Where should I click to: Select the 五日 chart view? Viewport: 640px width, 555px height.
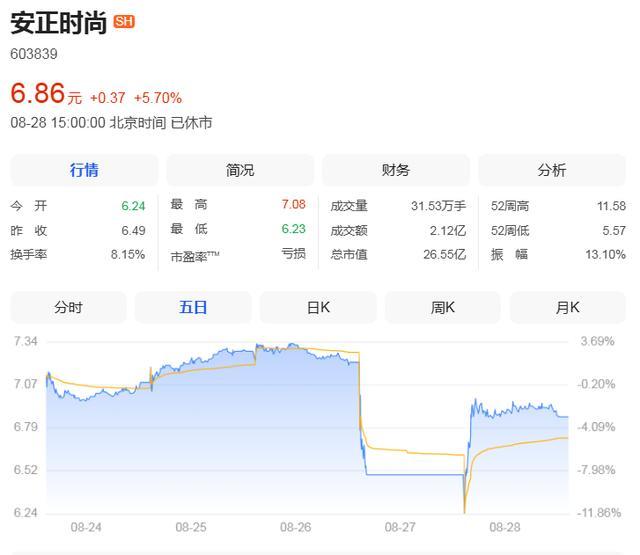193,307
